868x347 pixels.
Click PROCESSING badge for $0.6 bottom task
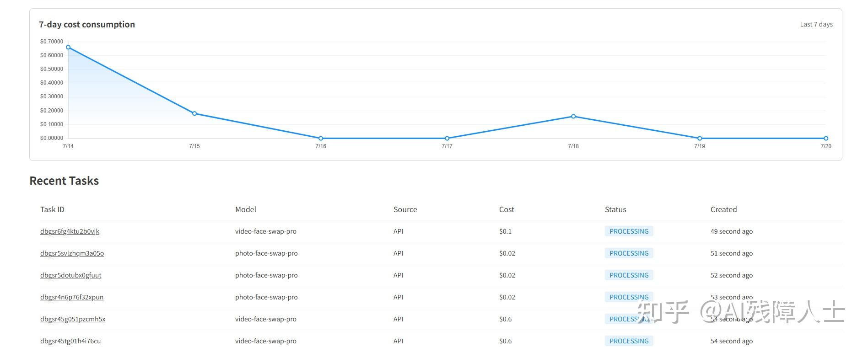tap(629, 341)
